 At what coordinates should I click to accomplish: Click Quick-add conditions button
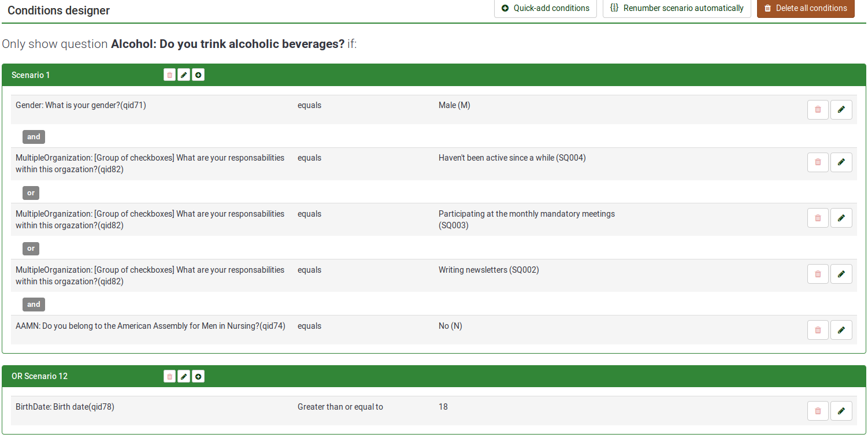pyautogui.click(x=545, y=8)
